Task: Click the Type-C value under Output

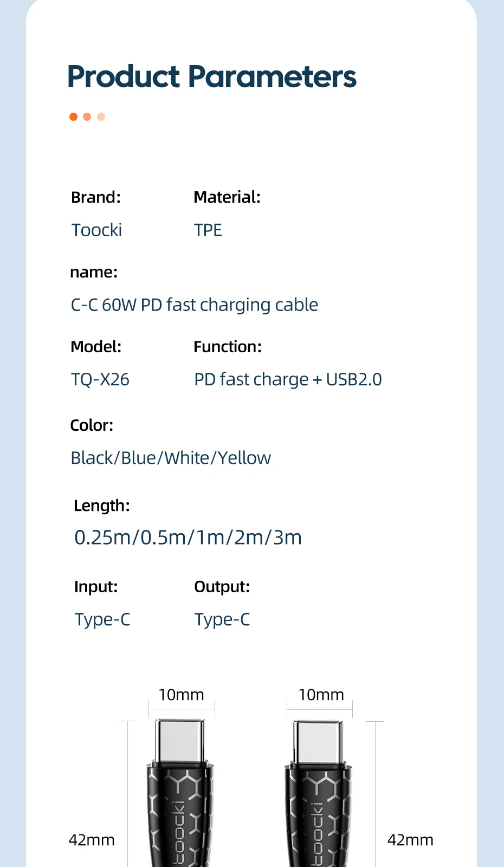Action: pyautogui.click(x=222, y=619)
